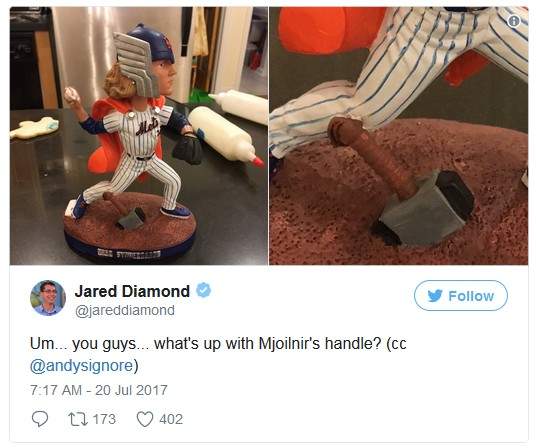Open the close-up photo of the hammer

[x=399, y=136]
